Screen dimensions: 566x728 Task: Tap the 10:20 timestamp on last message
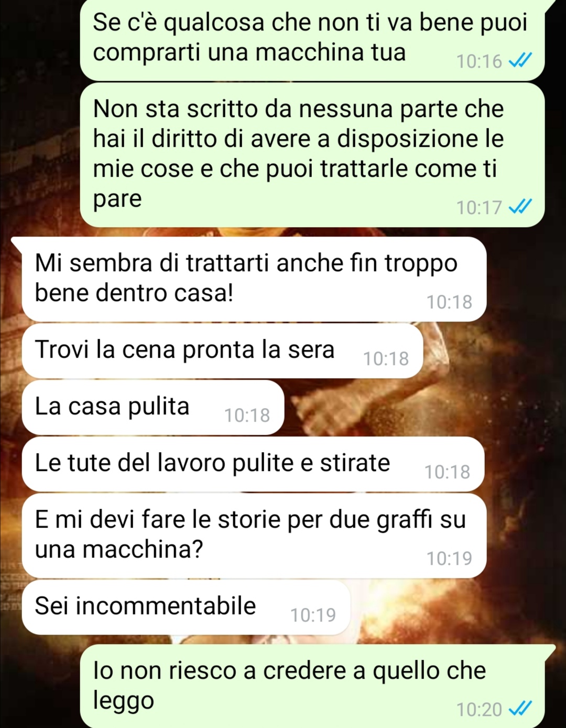pyautogui.click(x=479, y=710)
